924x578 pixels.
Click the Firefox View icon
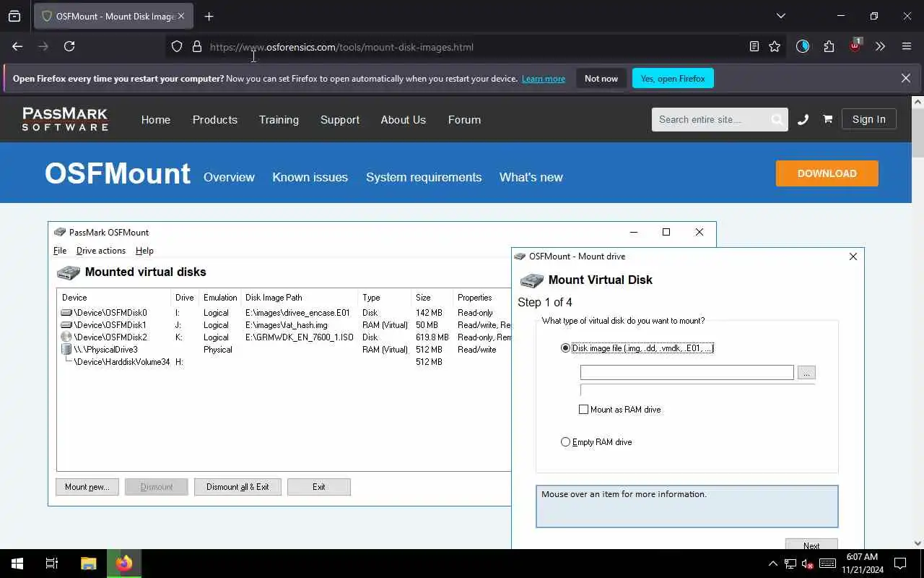click(14, 16)
